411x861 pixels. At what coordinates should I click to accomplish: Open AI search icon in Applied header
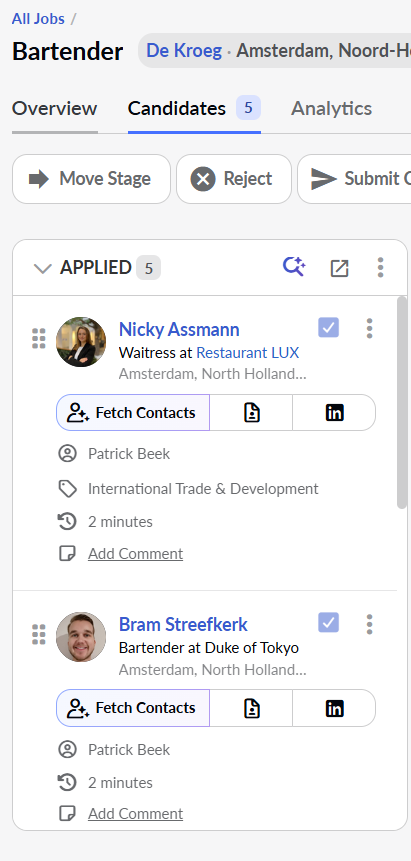[x=294, y=267]
